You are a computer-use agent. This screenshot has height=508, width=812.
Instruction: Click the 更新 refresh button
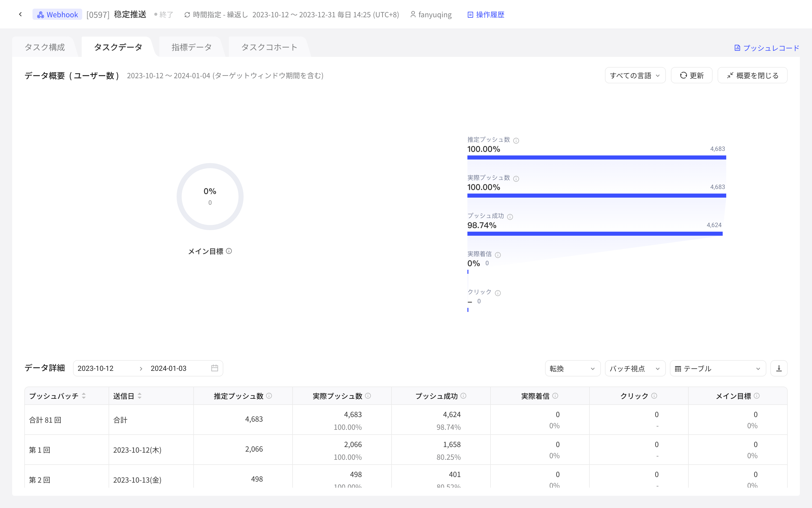[691, 75]
